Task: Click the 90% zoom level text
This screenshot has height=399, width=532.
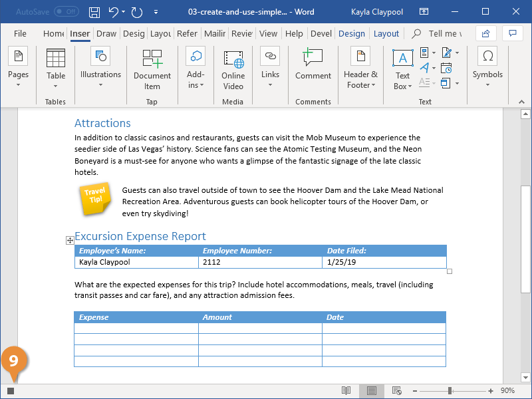Action: [x=507, y=391]
